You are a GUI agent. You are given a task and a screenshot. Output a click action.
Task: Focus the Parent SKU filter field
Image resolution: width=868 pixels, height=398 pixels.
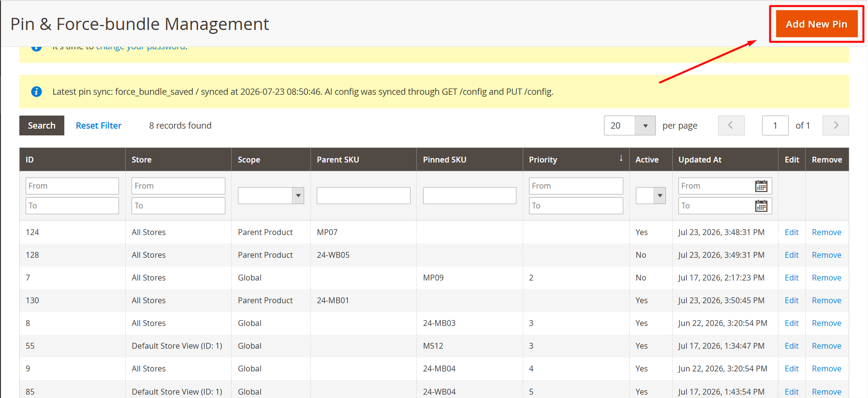coord(364,196)
